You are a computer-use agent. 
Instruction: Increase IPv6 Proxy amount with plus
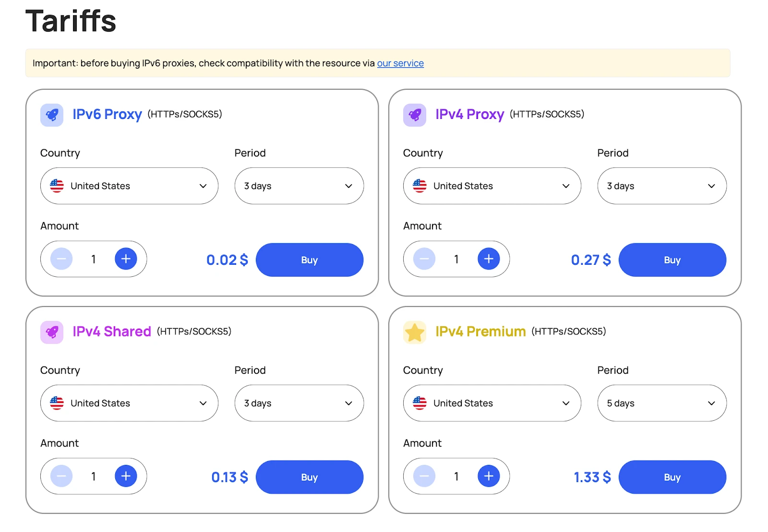tap(126, 259)
